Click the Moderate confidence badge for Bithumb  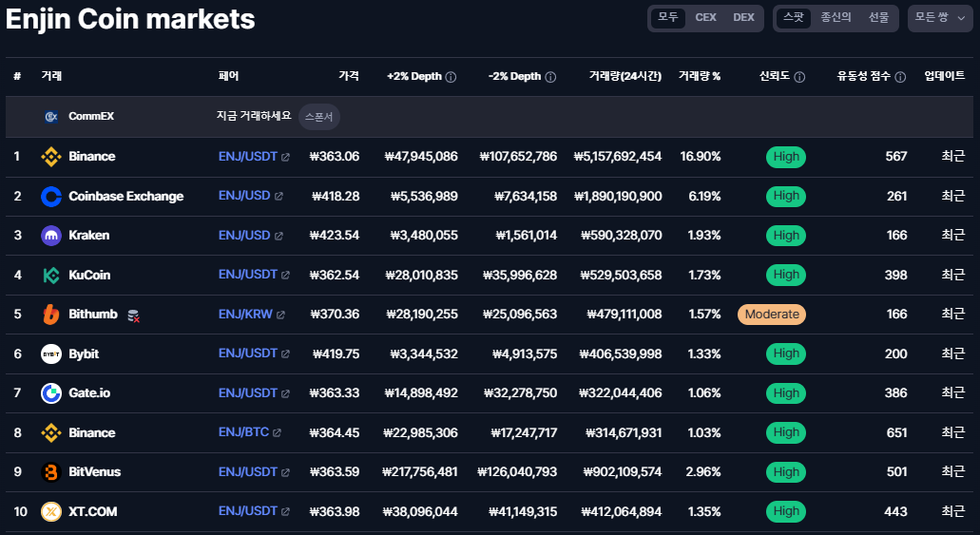[771, 315]
